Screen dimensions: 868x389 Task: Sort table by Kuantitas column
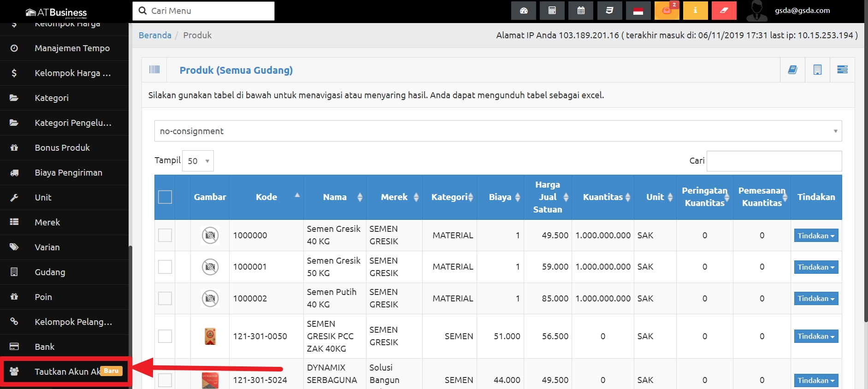603,197
